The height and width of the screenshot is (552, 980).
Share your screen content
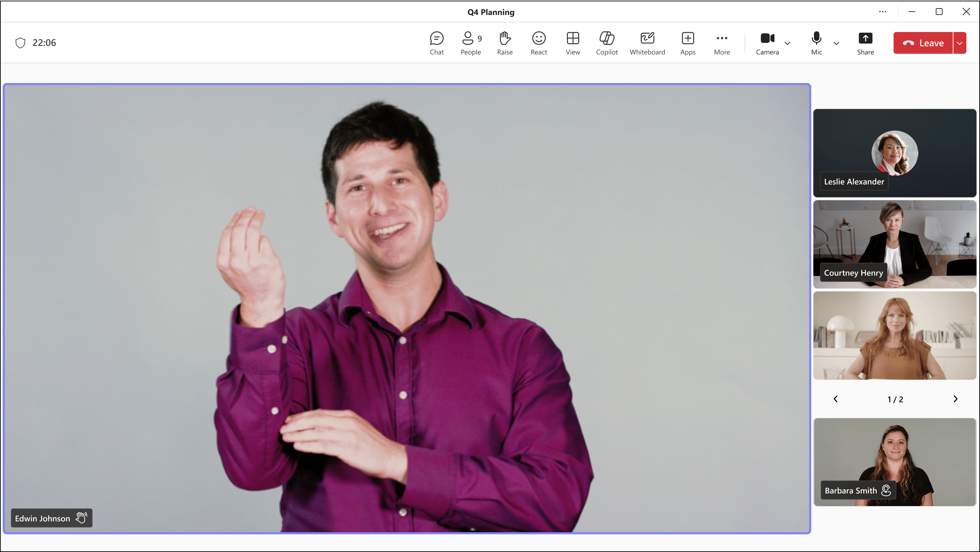[x=865, y=43]
